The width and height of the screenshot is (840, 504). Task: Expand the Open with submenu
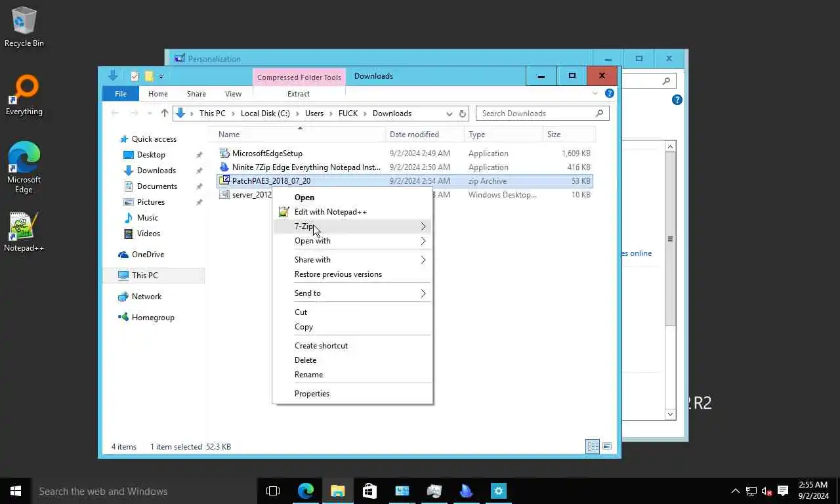pyautogui.click(x=352, y=241)
